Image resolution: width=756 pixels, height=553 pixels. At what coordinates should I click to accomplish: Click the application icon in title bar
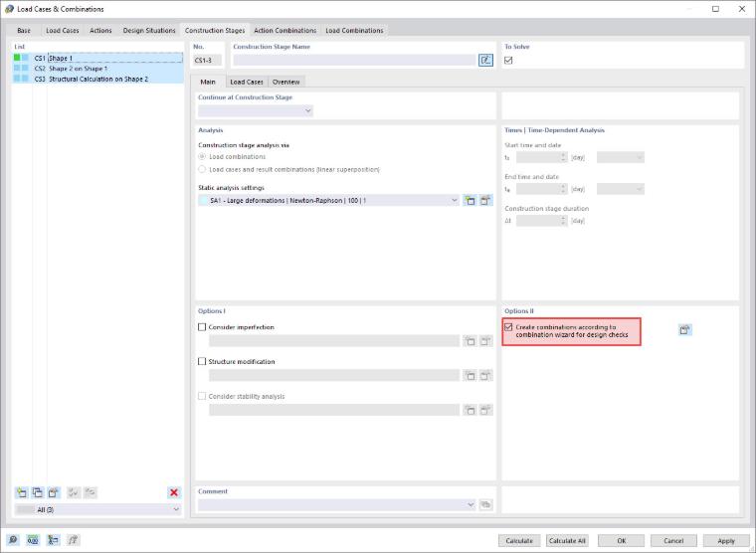[9, 9]
